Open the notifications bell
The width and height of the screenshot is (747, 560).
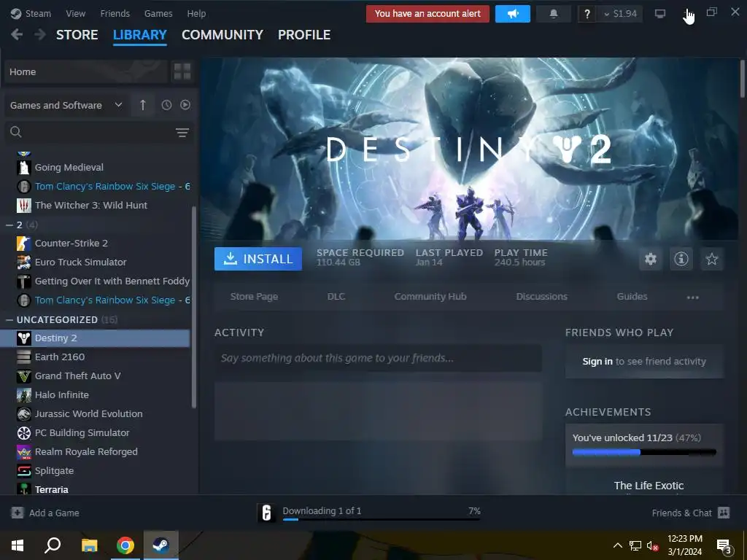(553, 14)
